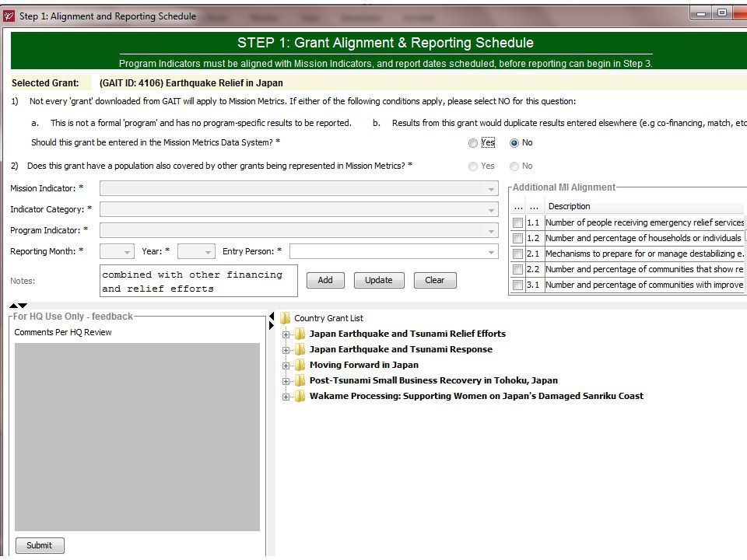The image size is (747, 560).
Task: Expand Post-Tsunami Small Business Recovery node
Action: point(286,381)
